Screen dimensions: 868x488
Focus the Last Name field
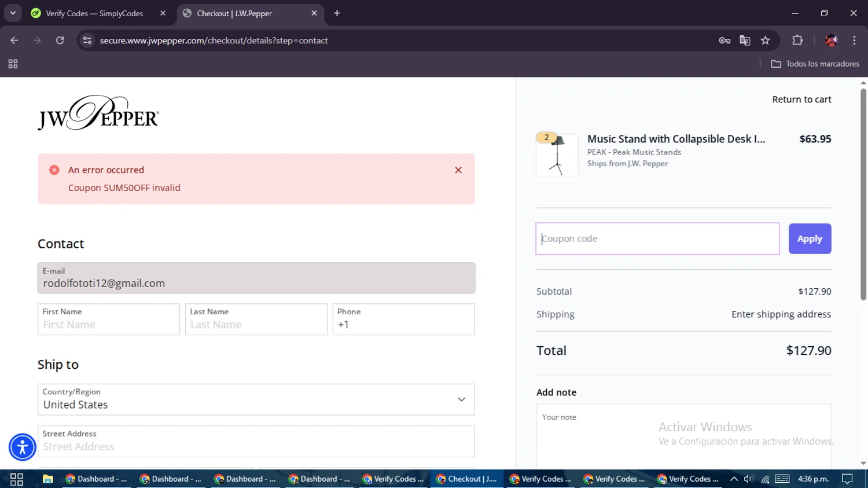click(x=256, y=320)
